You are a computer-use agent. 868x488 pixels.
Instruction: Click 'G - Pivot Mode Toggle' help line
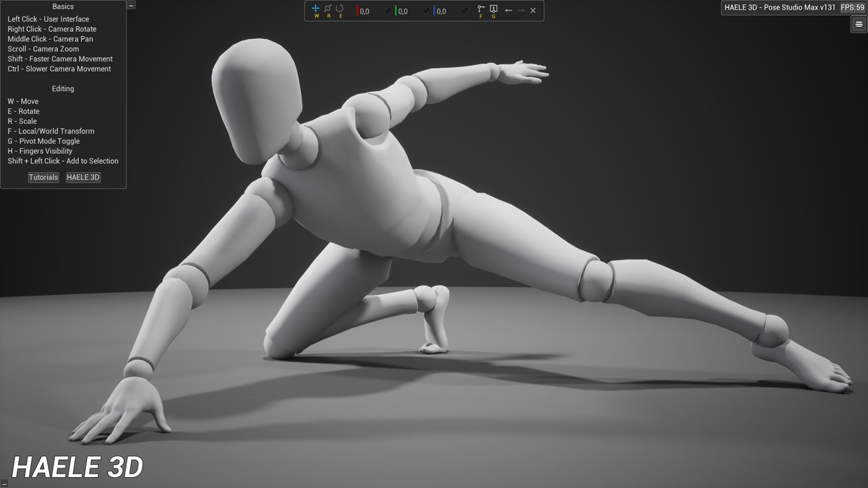(x=43, y=142)
